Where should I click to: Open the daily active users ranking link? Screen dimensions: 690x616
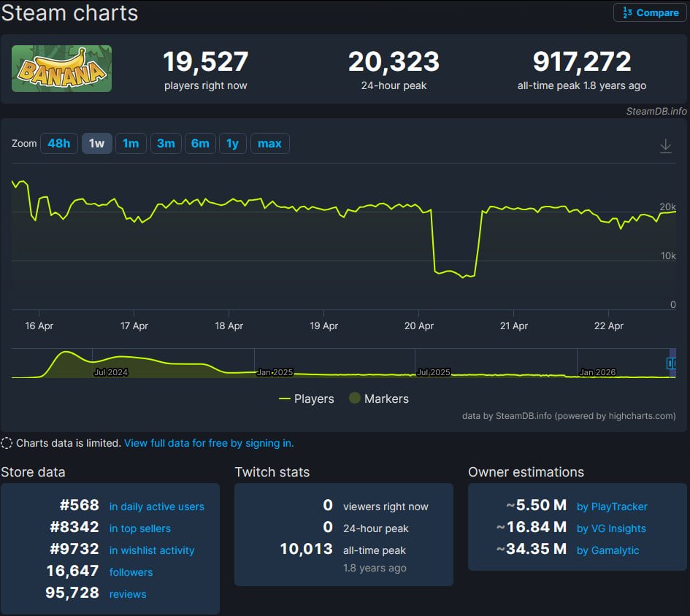point(156,507)
